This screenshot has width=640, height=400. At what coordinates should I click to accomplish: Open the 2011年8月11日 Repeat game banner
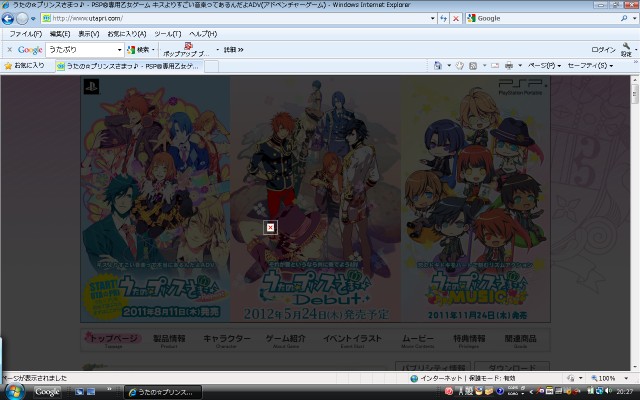coord(156,199)
